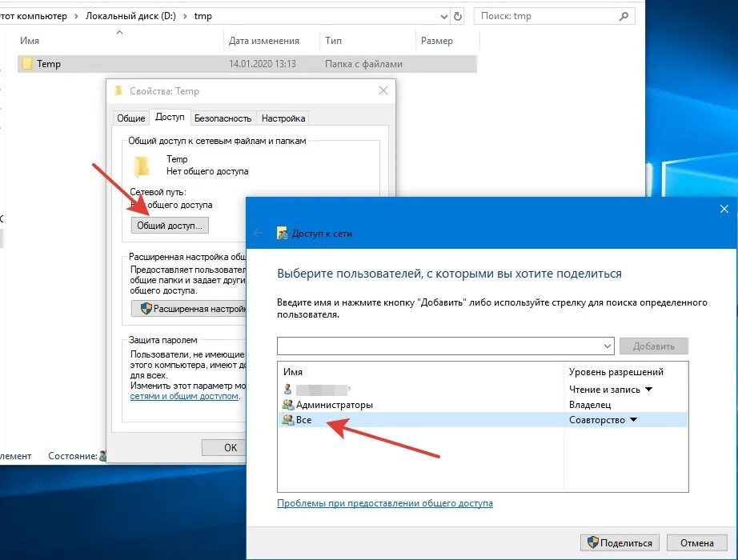Click the Общий доступ... button
Screen dimensions: 738x560
(x=170, y=226)
